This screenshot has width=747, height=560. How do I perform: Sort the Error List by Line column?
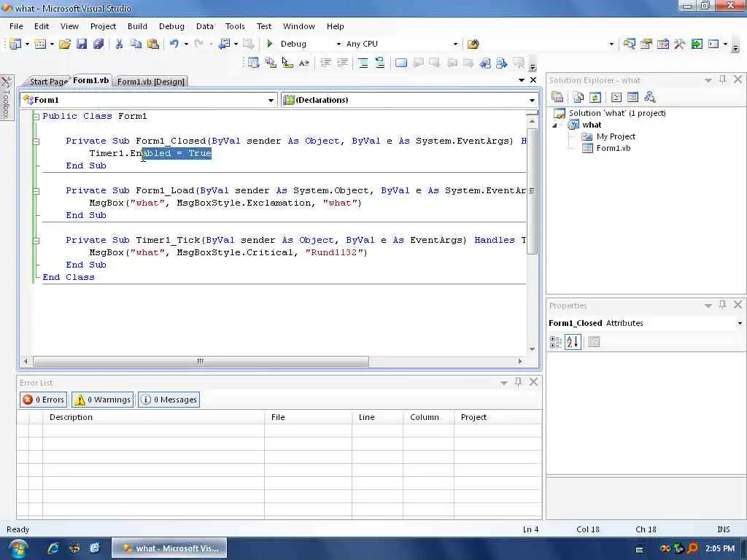(x=377, y=417)
